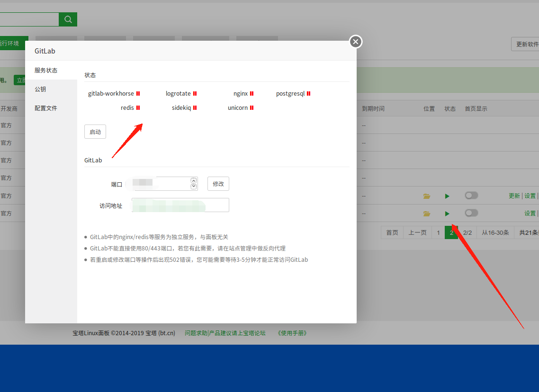539x392 pixels.
Task: Increase port value with up stepper arrow
Action: tap(194, 181)
